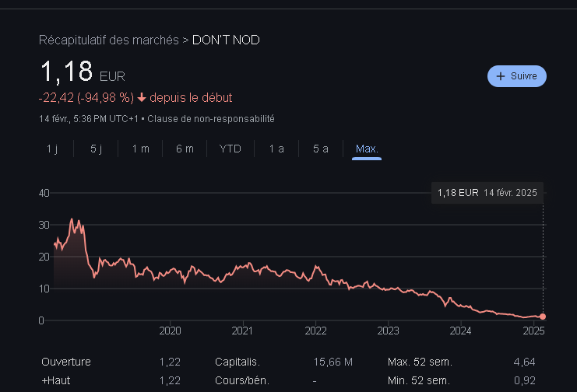Click the red end-point marker on chart

[x=543, y=317]
